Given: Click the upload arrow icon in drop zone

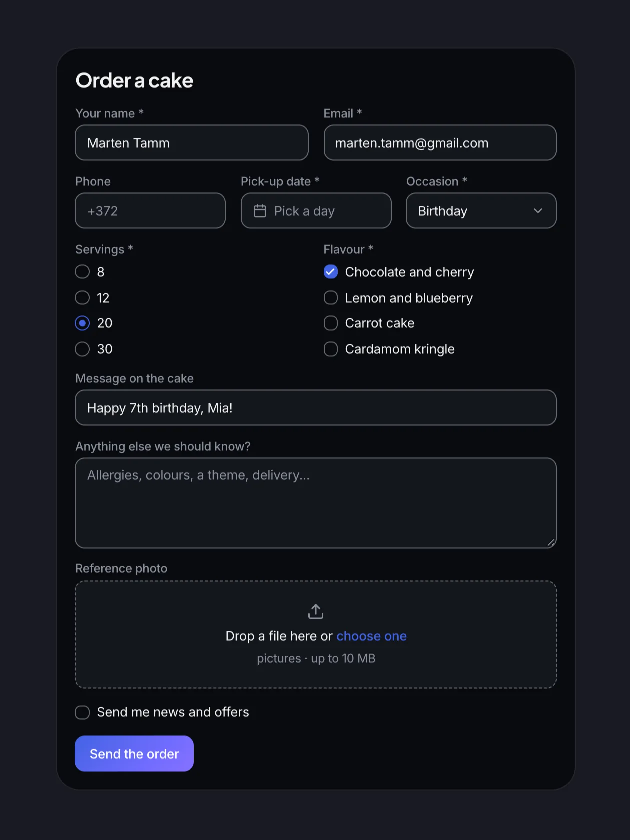Looking at the screenshot, I should [316, 611].
